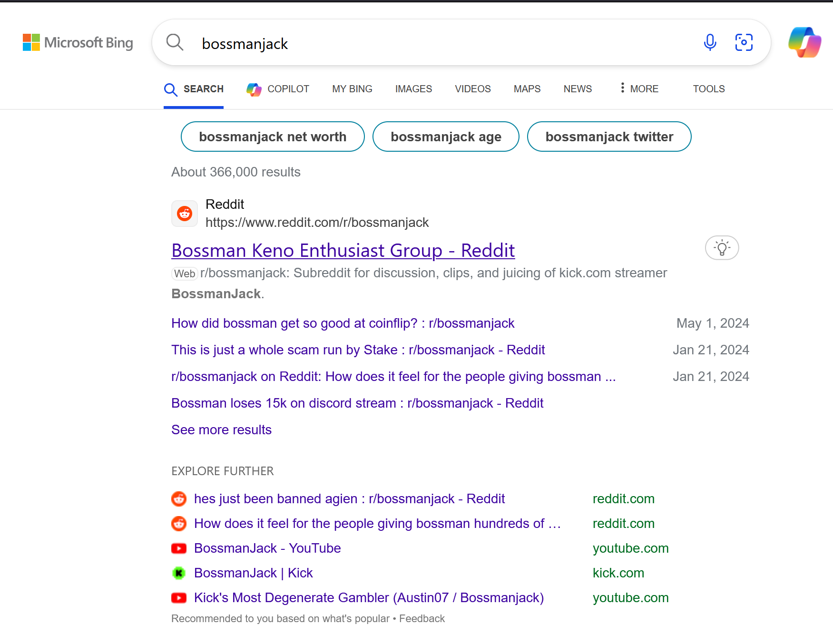Switch to the COPILOT tab
Image resolution: width=833 pixels, height=644 pixels.
(278, 89)
